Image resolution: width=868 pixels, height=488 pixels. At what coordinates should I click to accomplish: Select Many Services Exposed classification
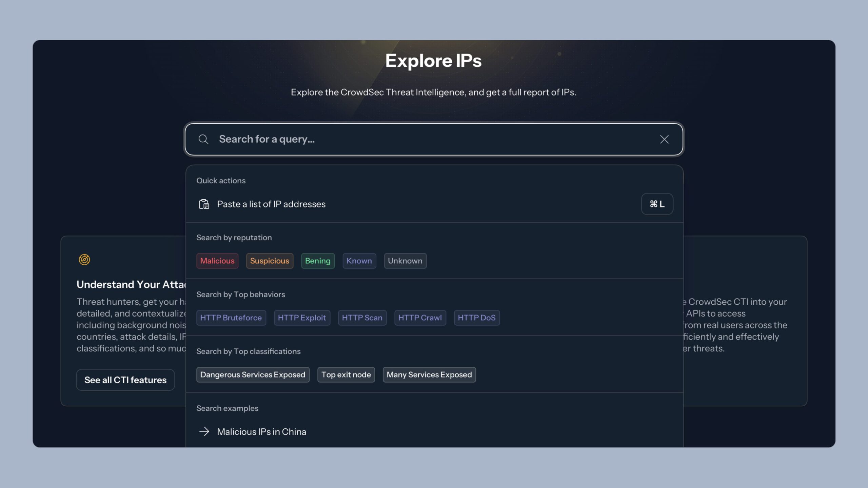[429, 375]
